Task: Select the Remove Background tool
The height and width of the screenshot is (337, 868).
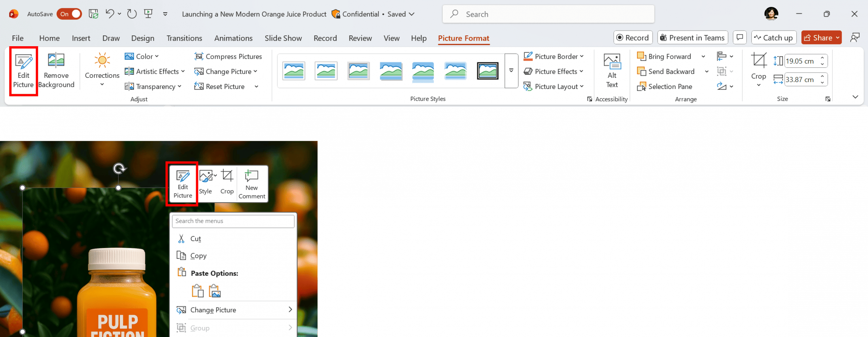Action: (56, 71)
